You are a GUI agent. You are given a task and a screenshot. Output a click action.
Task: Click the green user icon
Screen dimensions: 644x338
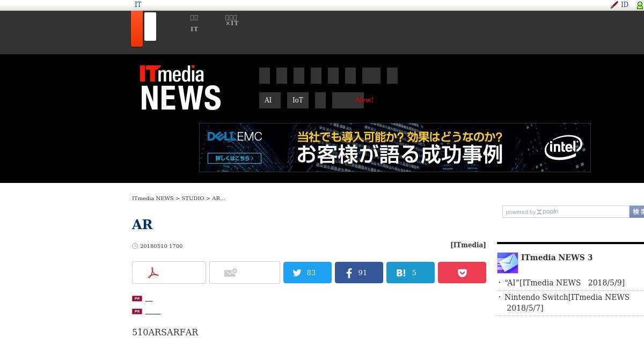point(640,5)
